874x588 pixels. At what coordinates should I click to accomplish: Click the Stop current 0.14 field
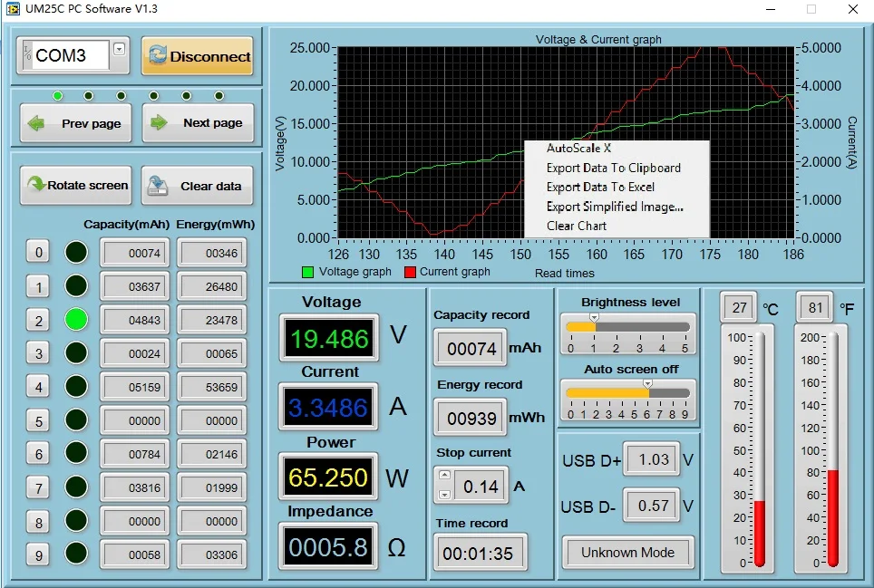click(481, 487)
